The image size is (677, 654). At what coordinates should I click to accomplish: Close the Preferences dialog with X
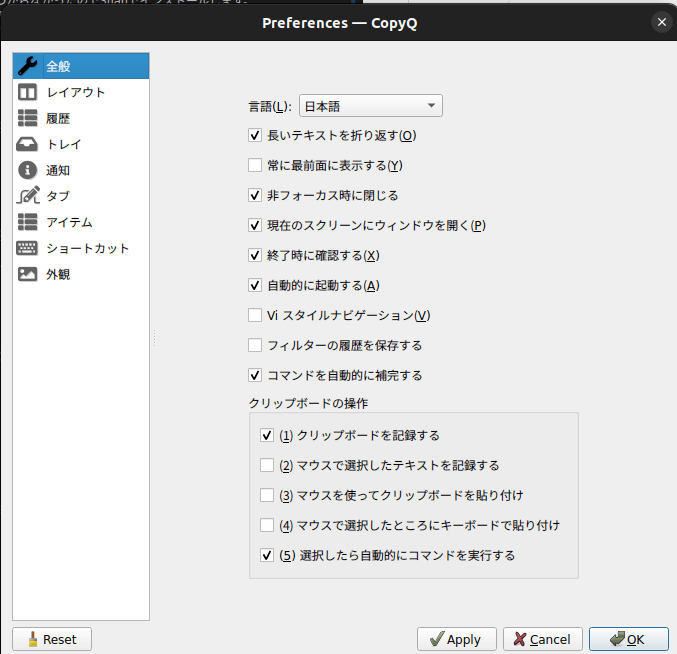(661, 22)
